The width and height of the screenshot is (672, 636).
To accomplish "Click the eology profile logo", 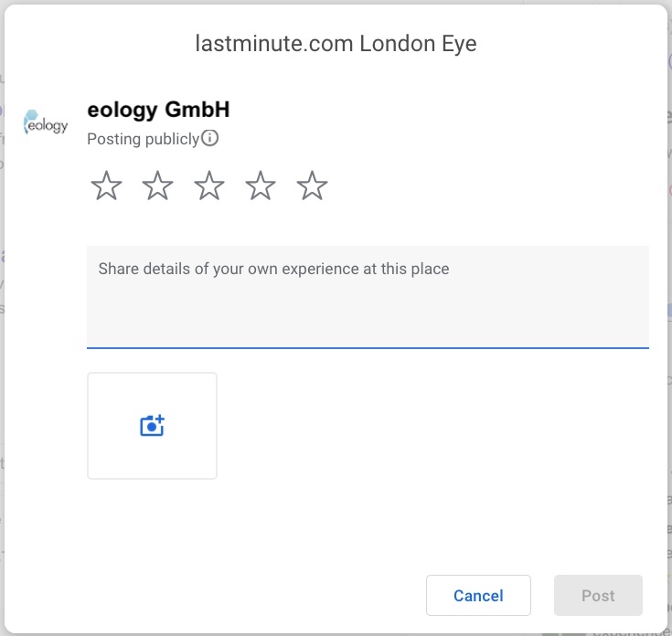I will coord(46,123).
